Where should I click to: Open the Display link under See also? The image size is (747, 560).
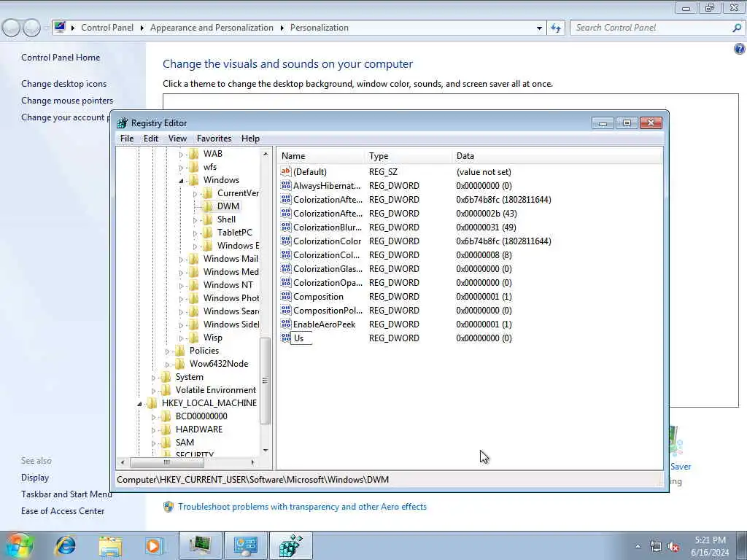[35, 478]
